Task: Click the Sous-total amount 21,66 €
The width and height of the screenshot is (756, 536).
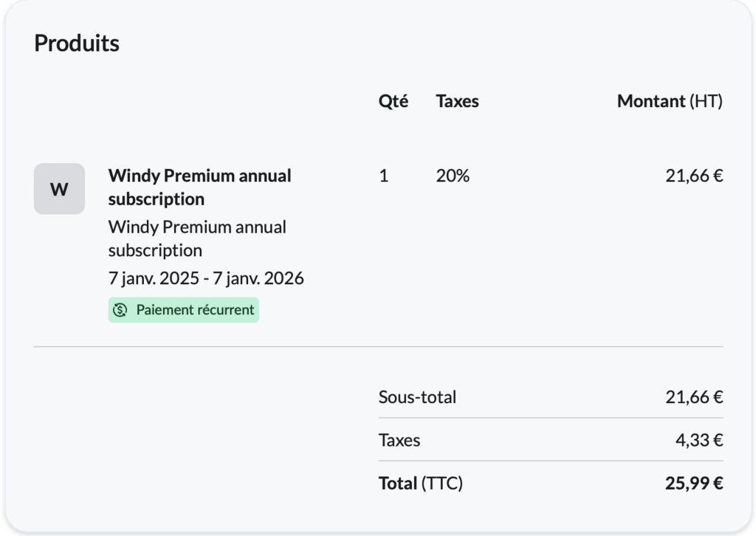Action: 693,397
